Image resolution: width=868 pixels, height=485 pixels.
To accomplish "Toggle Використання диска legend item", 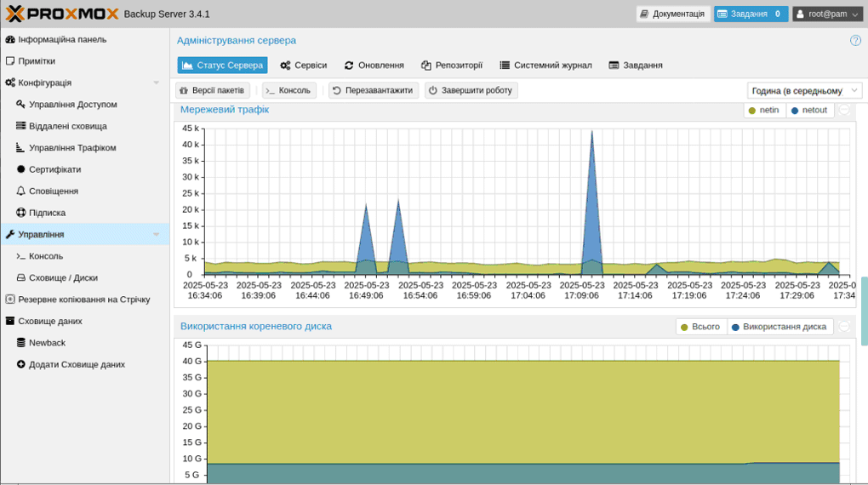I will point(779,327).
